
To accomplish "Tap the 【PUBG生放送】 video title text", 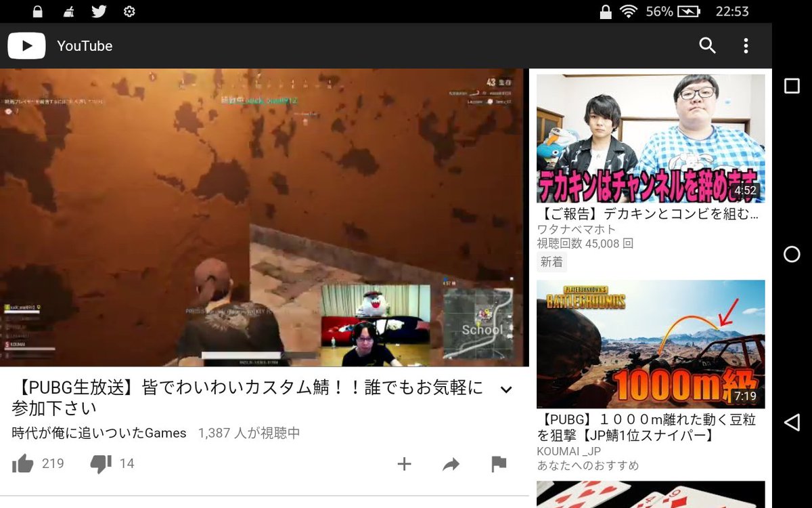I will 248,398.
